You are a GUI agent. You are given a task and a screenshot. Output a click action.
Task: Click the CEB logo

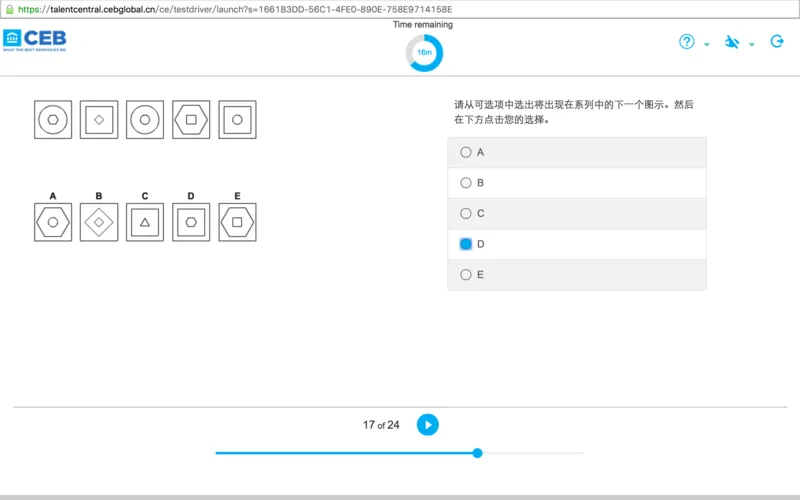point(35,40)
